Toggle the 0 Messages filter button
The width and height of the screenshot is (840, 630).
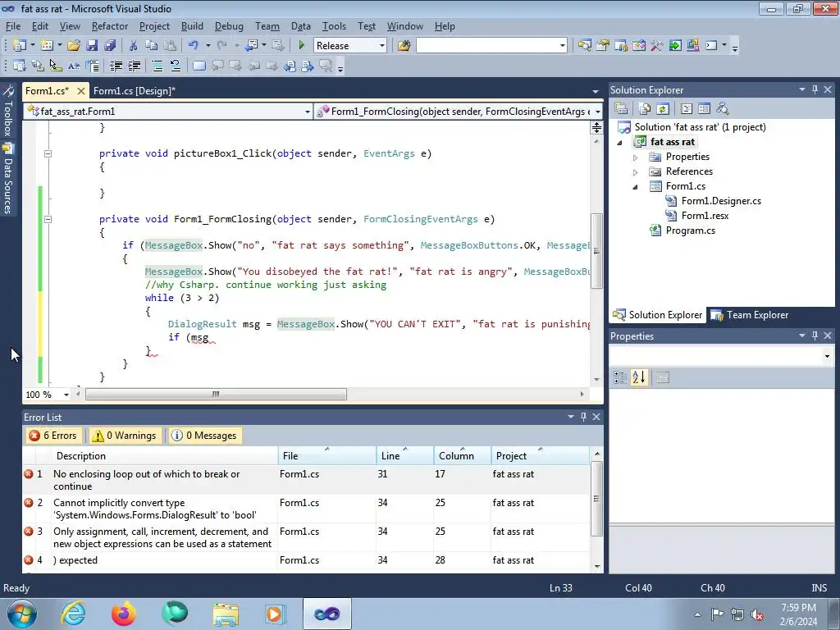tap(203, 436)
